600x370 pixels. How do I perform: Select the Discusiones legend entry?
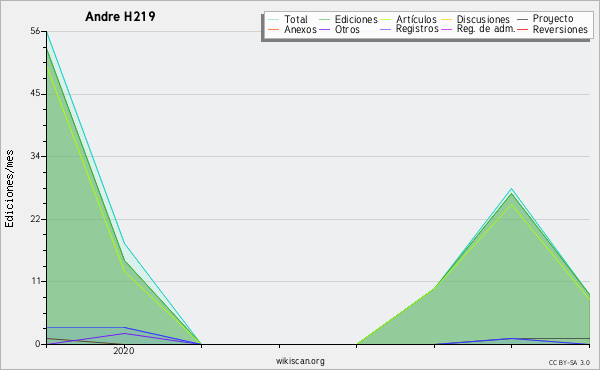(483, 19)
